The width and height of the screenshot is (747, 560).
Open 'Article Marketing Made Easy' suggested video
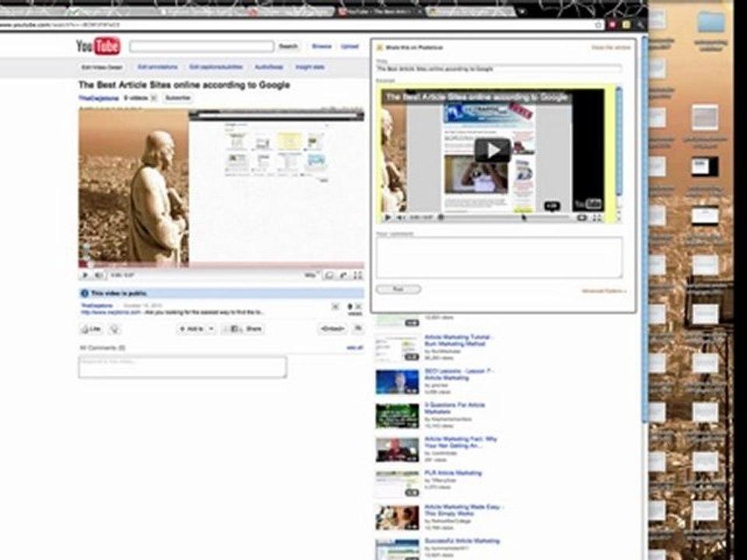(x=464, y=510)
